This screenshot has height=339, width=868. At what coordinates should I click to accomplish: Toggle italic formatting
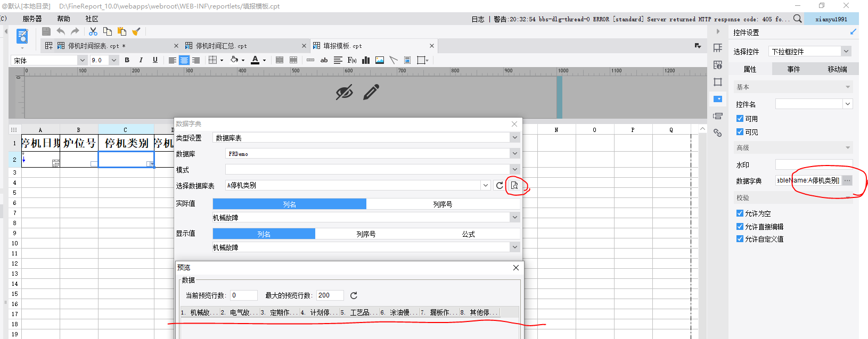tap(141, 60)
